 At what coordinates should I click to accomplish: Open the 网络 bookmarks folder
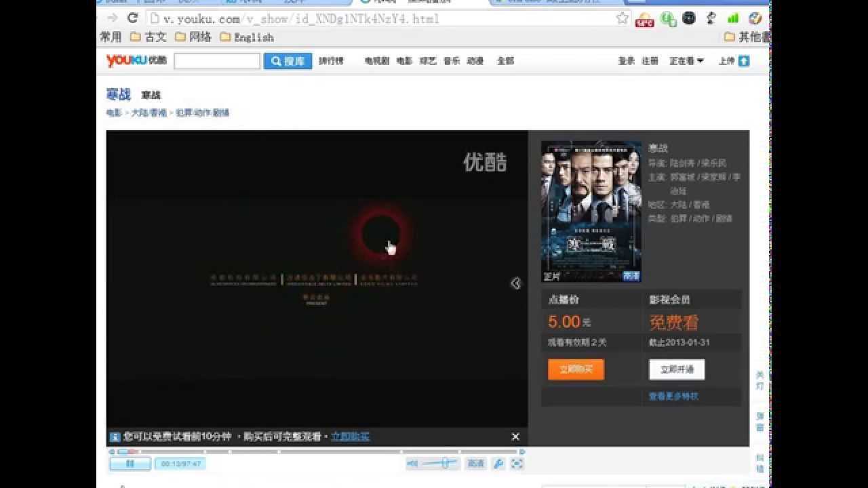click(193, 37)
